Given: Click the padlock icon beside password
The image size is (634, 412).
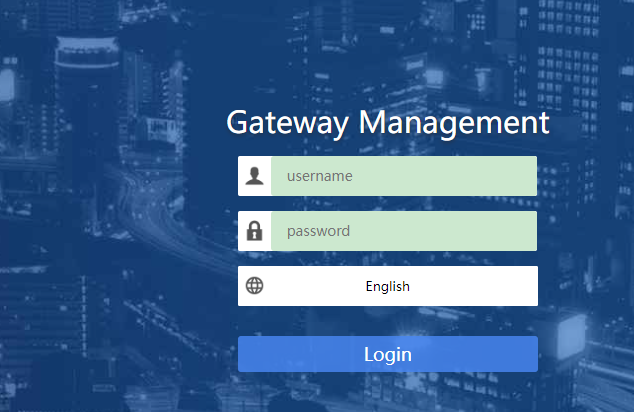Looking at the screenshot, I should (254, 231).
